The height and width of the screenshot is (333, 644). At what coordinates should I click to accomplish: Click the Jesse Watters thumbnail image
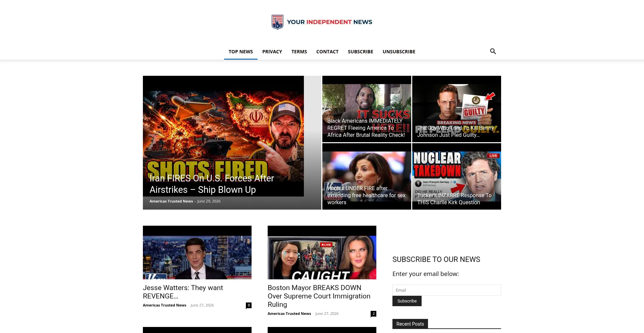197,253
